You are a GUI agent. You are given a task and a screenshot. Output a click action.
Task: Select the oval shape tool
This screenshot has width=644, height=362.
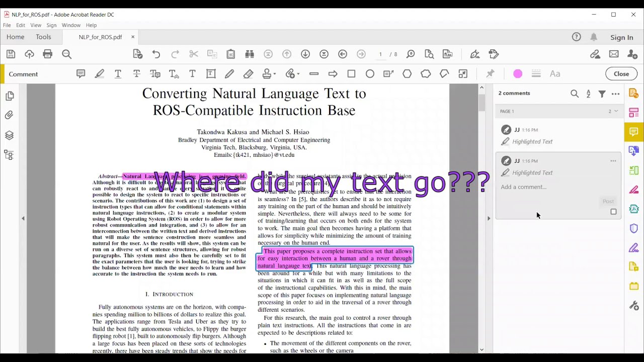370,74
